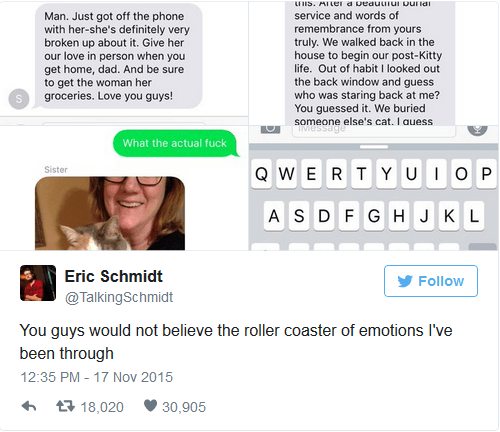Tap the microphone dictation icon
Screen dimensions: 500x432
click(x=477, y=129)
